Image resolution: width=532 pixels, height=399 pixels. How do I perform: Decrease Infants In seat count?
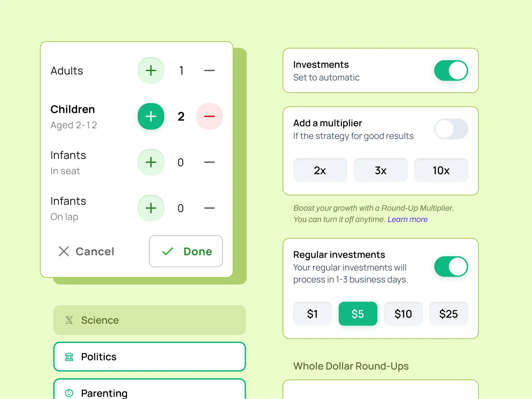coord(209,162)
